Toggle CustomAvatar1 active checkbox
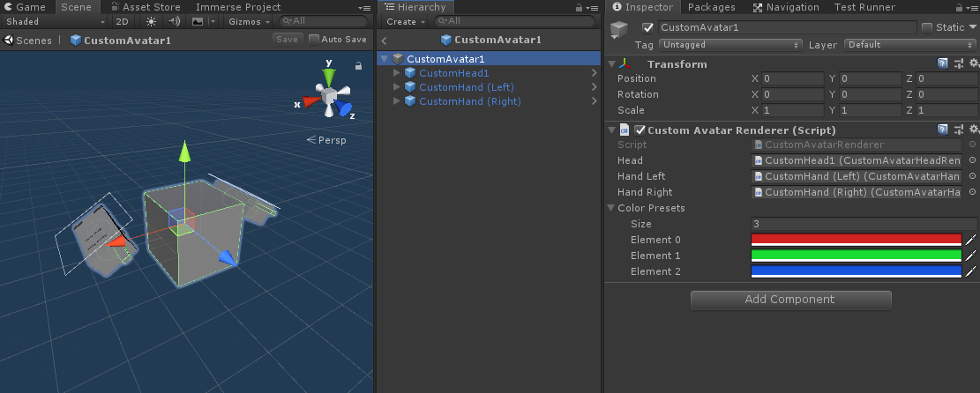This screenshot has height=393, width=980. pos(648,27)
